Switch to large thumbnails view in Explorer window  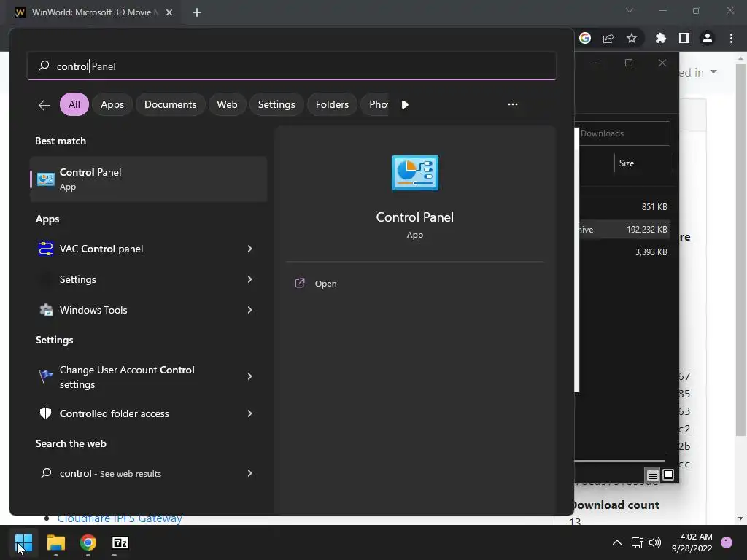668,475
